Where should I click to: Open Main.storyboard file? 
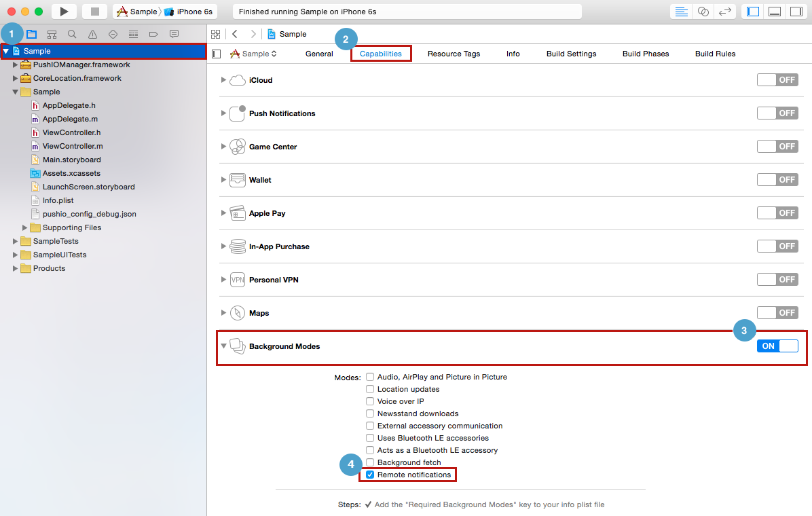(x=71, y=160)
